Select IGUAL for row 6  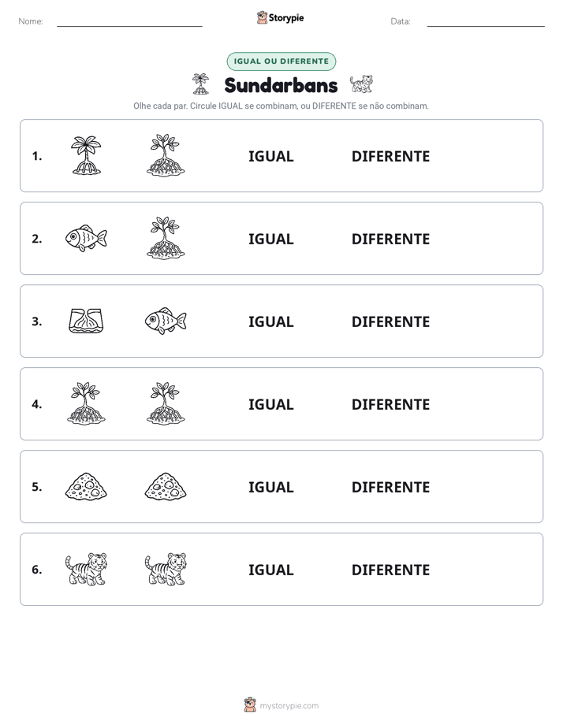[270, 570]
